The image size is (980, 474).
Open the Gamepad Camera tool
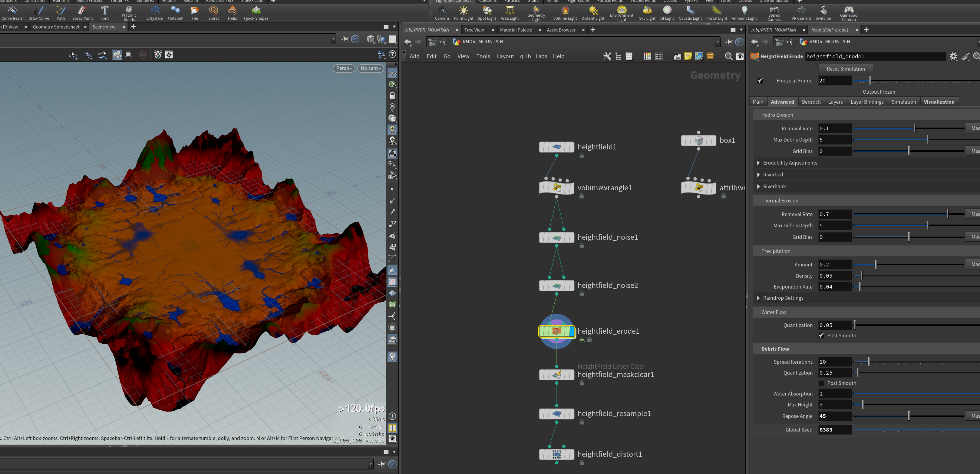pyautogui.click(x=848, y=13)
